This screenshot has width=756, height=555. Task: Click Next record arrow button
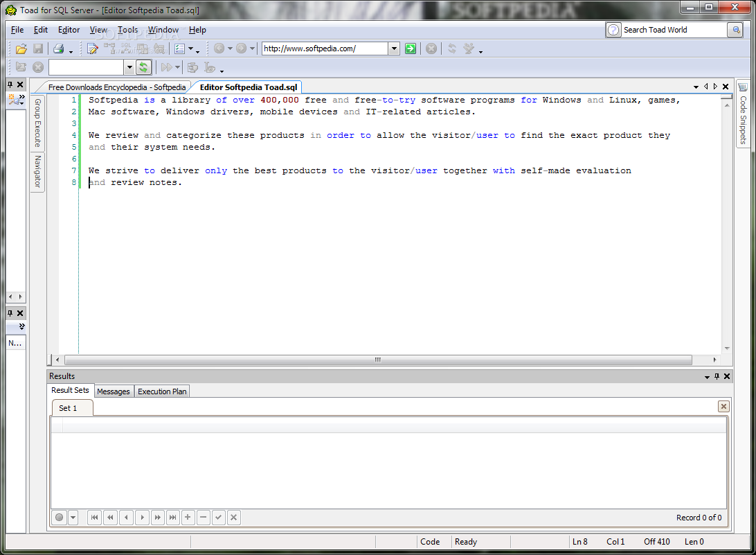click(x=142, y=518)
